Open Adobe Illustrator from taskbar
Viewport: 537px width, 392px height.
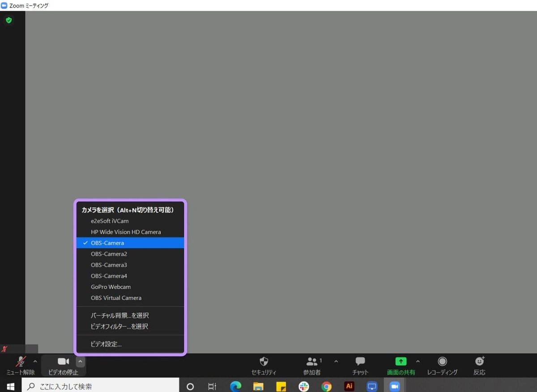click(349, 386)
